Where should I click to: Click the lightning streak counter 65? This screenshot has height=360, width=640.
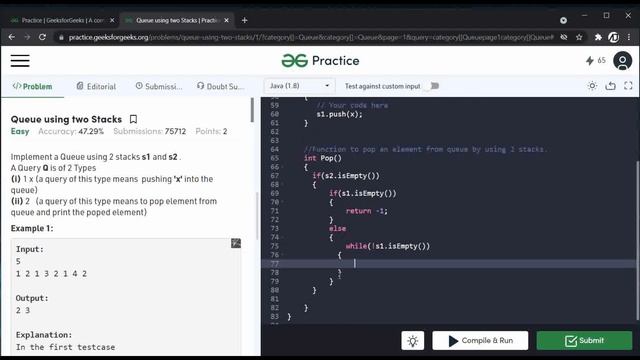tap(596, 60)
